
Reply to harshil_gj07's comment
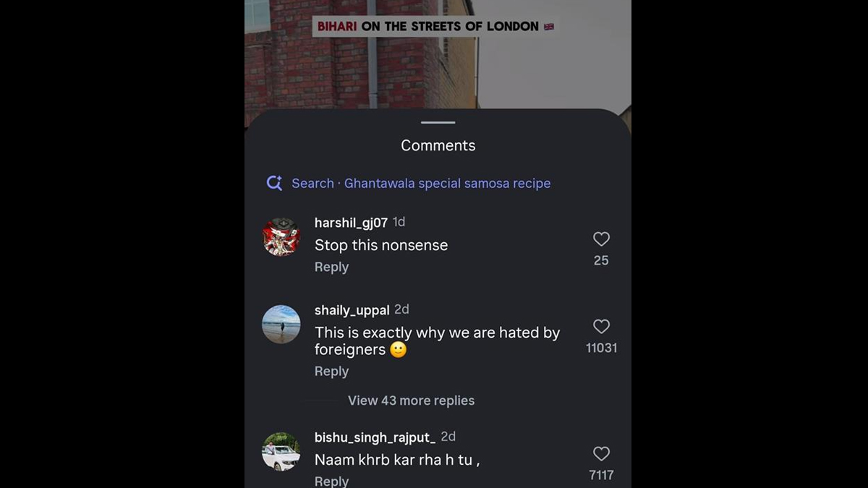coord(331,267)
